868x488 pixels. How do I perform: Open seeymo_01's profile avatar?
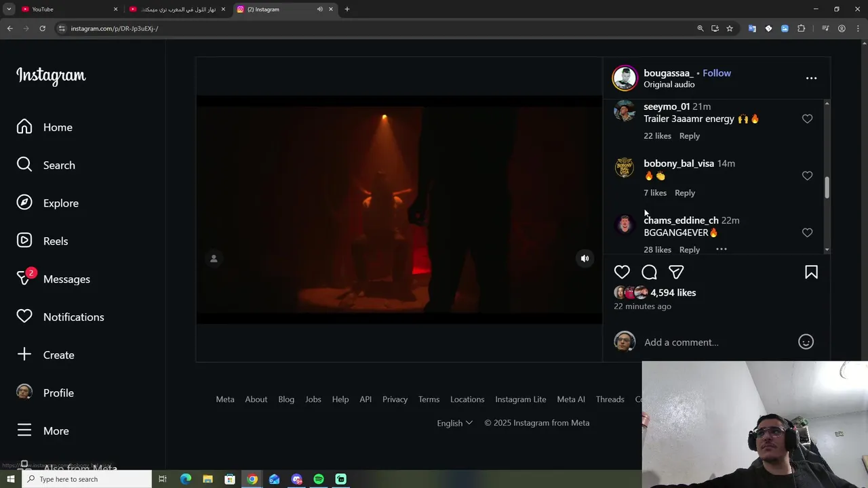click(624, 110)
